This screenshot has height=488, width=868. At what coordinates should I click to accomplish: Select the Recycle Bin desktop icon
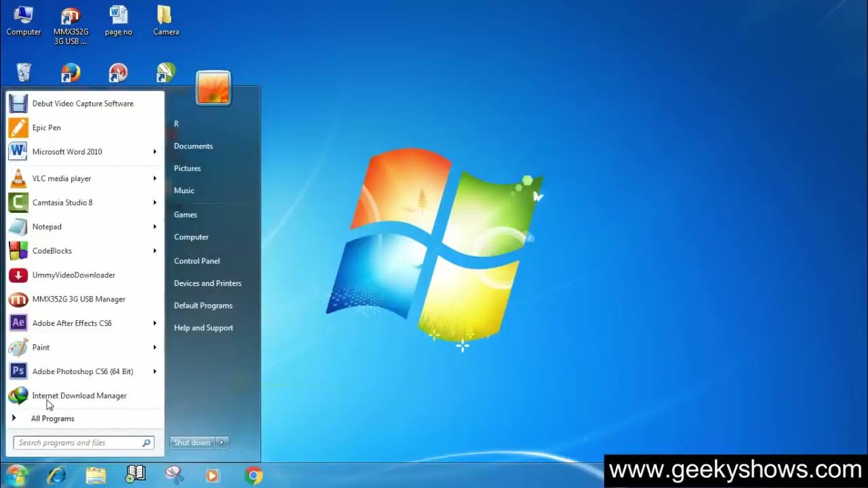24,73
